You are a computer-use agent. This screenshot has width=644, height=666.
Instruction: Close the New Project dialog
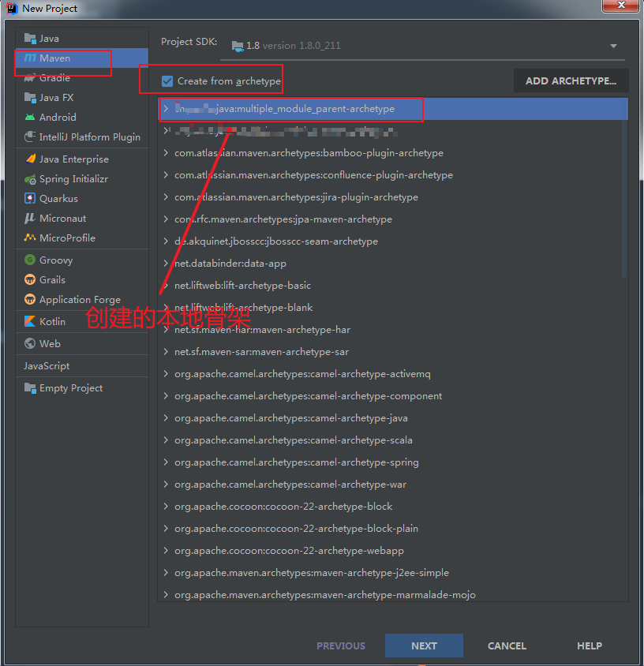click(x=620, y=5)
